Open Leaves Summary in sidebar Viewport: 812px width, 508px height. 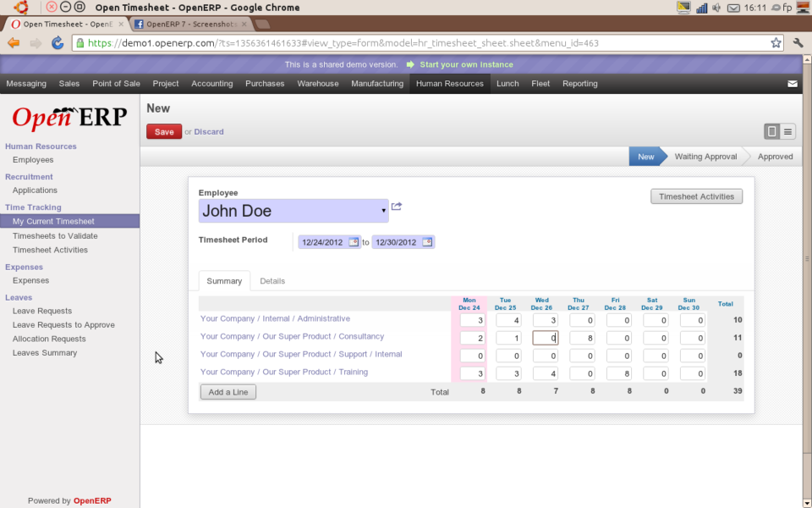pyautogui.click(x=45, y=353)
